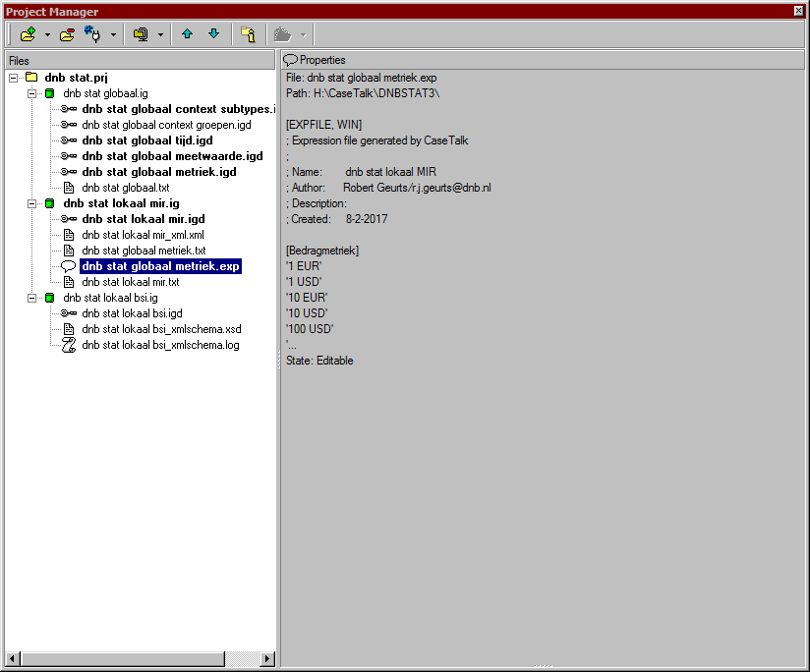Move item down with the down arrow
Viewport: 810px width, 672px height.
pyautogui.click(x=213, y=34)
